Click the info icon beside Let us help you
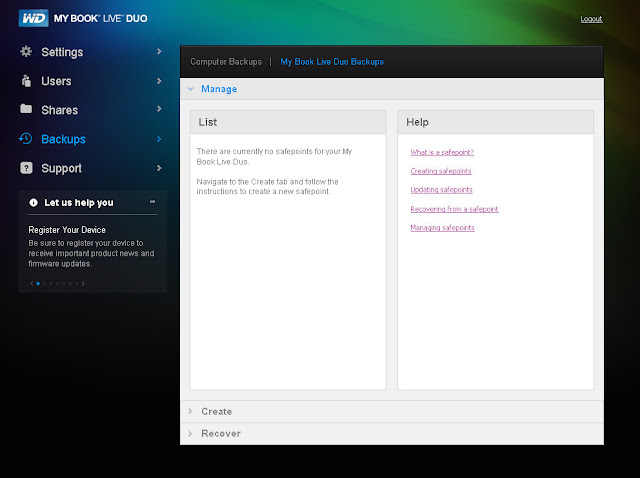This screenshot has height=478, width=640. click(x=33, y=202)
